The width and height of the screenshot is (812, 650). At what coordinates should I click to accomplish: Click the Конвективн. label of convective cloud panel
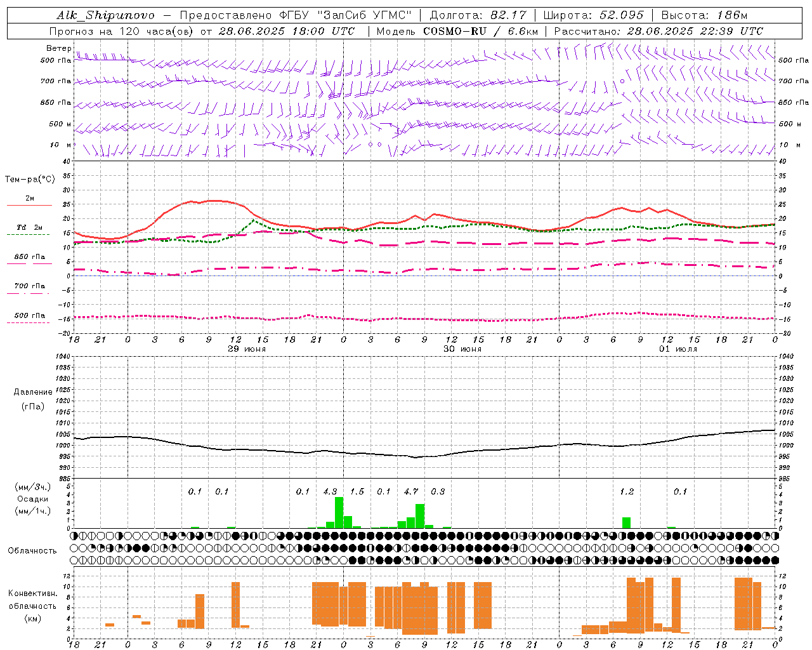pyautogui.click(x=33, y=594)
